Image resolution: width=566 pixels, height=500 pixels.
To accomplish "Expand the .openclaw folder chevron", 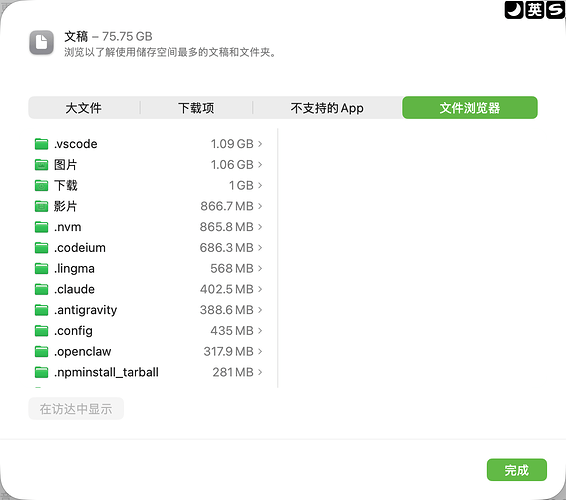I will 260,352.
